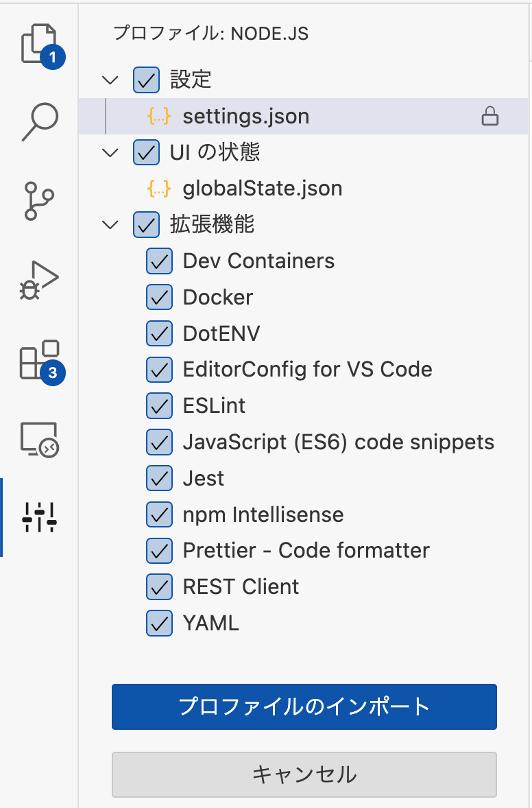Select the settings.json file name
Image resolution: width=532 pixels, height=808 pixels.
[246, 117]
